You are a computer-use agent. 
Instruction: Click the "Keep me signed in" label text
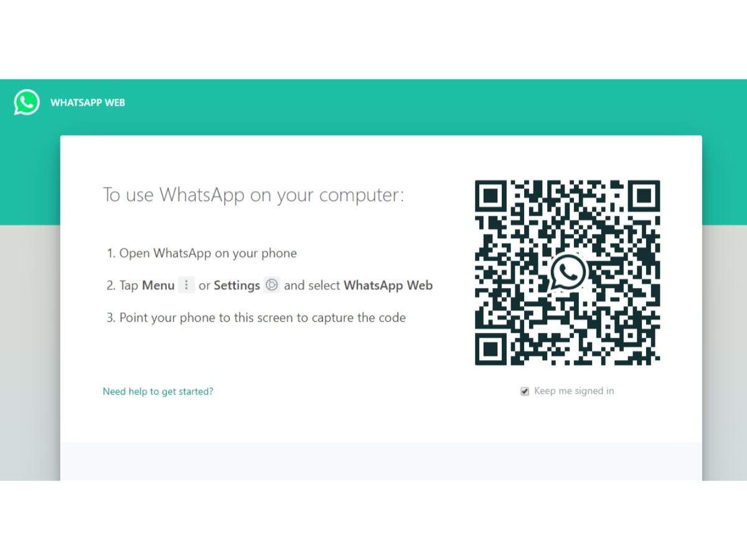[574, 391]
